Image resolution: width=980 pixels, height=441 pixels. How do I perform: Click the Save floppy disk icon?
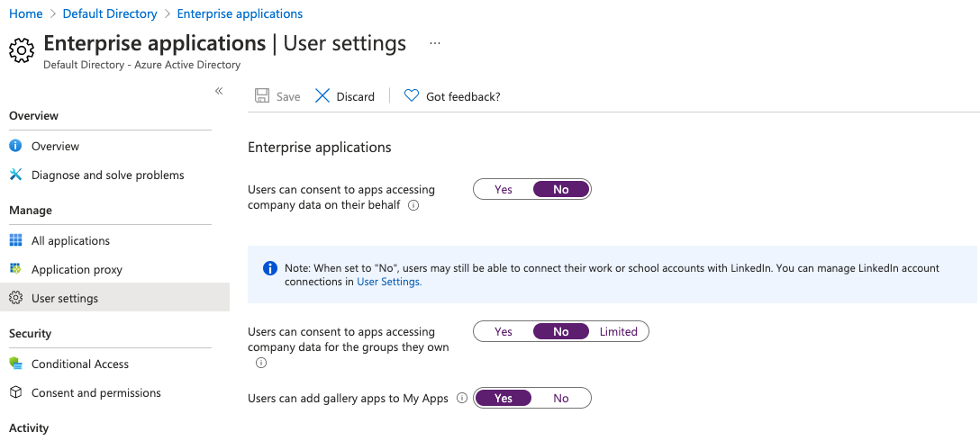262,95
